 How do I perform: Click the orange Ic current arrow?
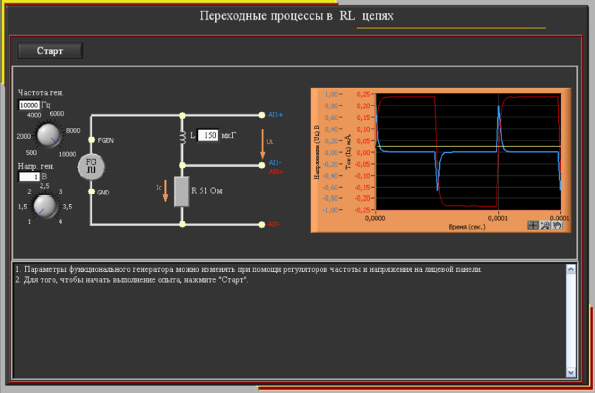coord(165,192)
